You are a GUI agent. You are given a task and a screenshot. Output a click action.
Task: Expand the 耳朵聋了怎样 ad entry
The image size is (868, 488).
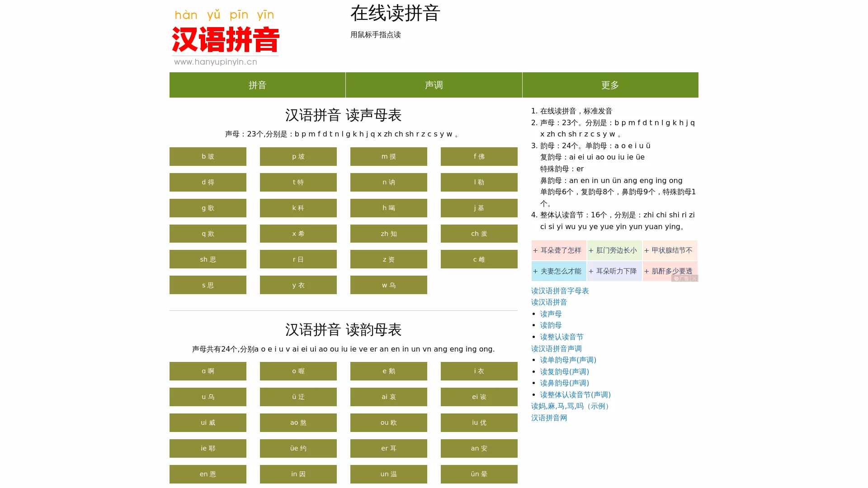[559, 250]
